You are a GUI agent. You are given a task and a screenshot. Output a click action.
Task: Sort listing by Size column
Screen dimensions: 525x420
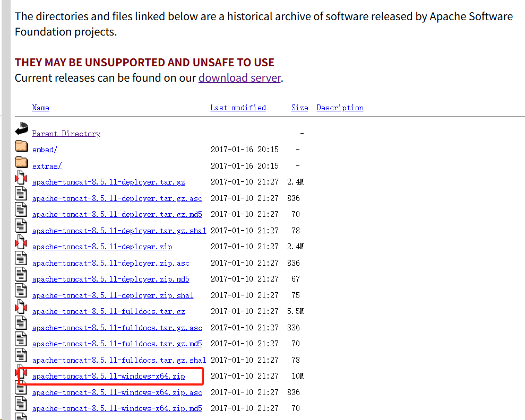coord(300,108)
